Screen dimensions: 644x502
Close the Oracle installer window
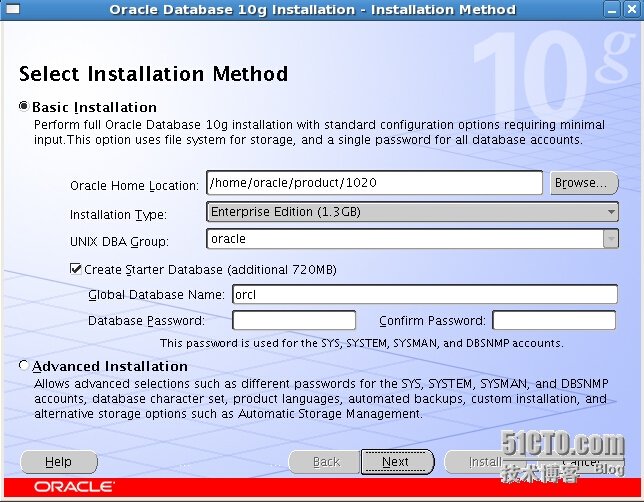coord(632,9)
